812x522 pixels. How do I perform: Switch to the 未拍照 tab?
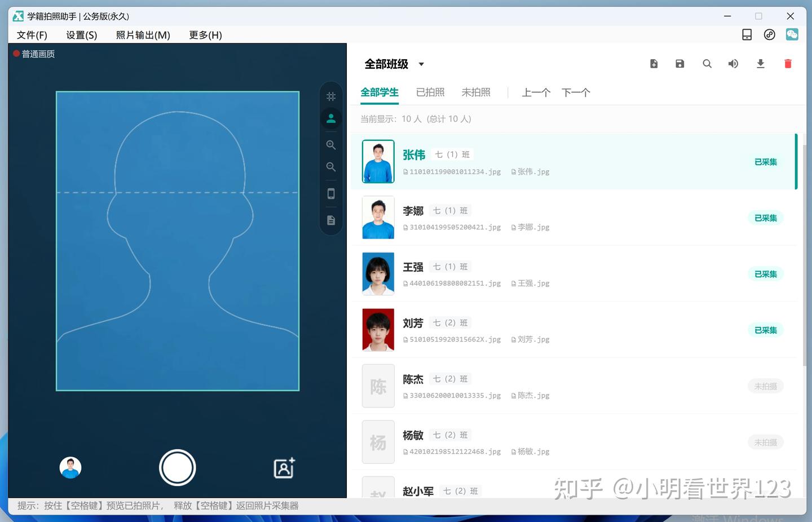click(x=476, y=92)
